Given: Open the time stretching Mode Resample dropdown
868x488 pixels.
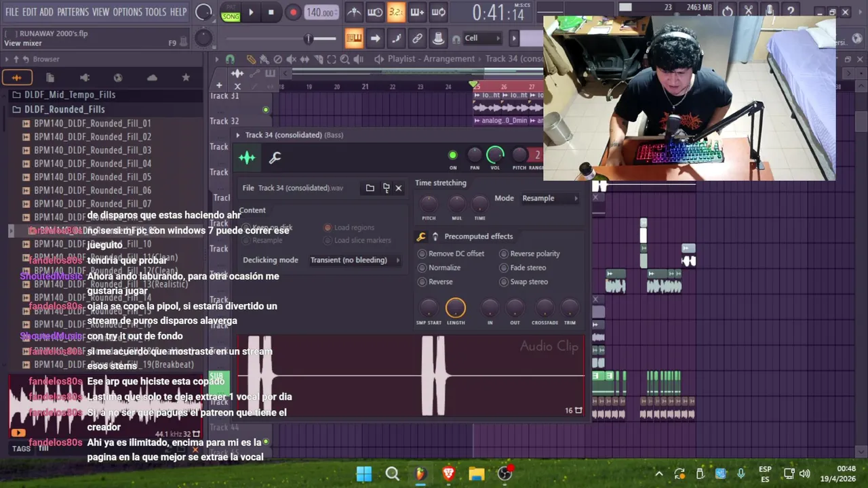Looking at the screenshot, I should [551, 199].
